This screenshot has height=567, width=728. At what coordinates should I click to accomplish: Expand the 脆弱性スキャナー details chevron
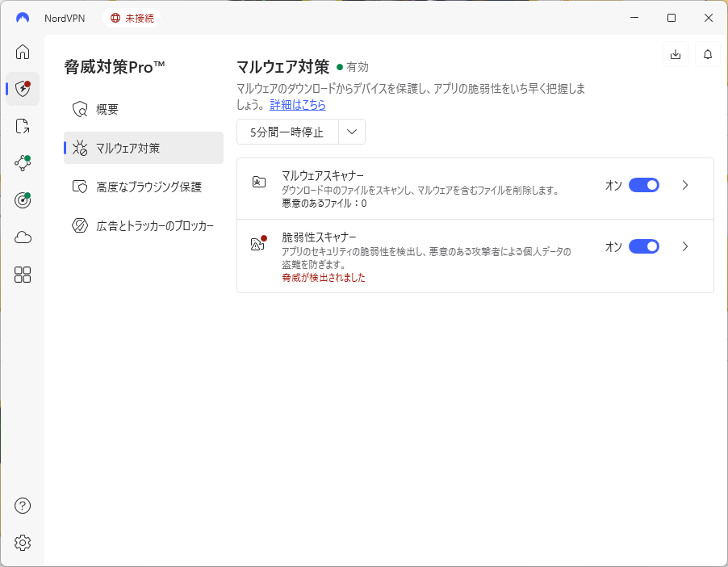coord(685,246)
